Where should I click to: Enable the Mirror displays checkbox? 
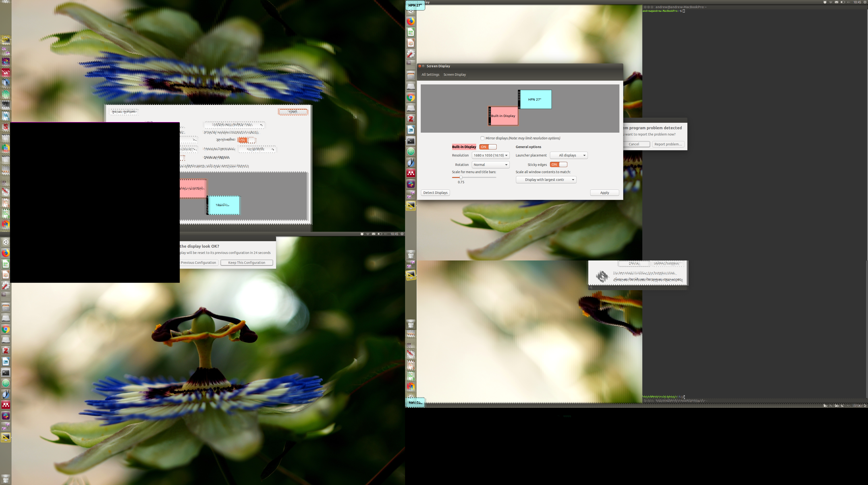coord(482,138)
